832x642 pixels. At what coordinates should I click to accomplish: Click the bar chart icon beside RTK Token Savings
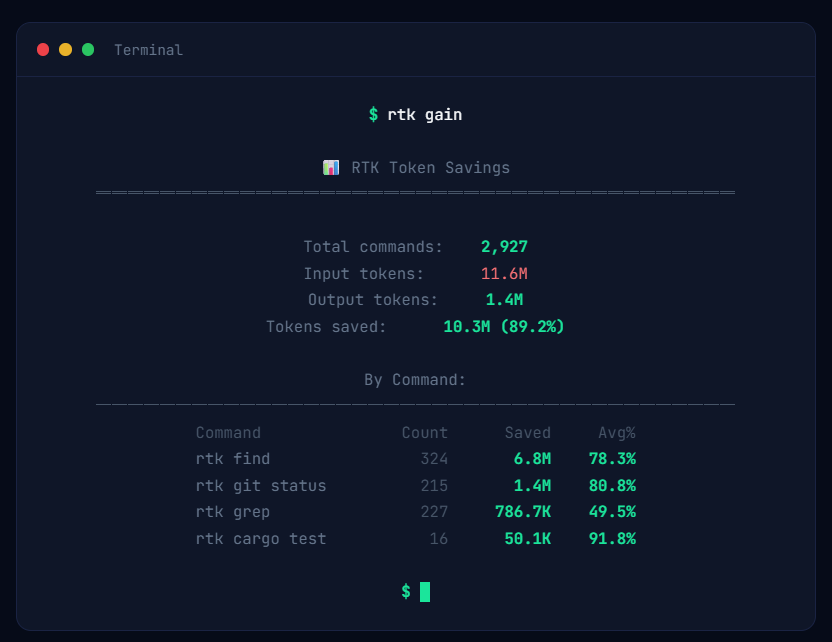click(x=330, y=167)
